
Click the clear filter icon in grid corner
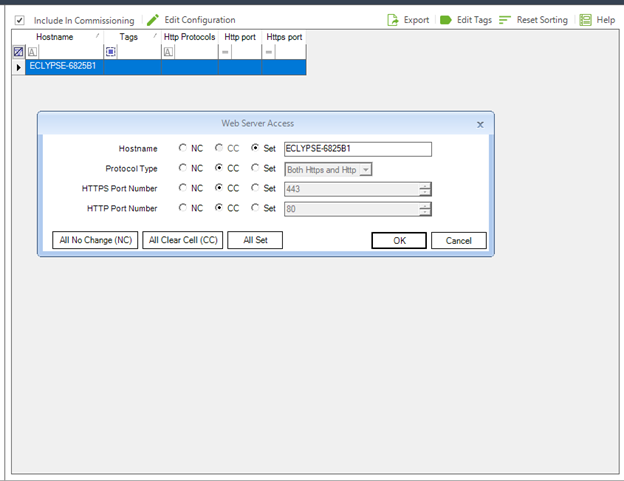pyautogui.click(x=19, y=51)
